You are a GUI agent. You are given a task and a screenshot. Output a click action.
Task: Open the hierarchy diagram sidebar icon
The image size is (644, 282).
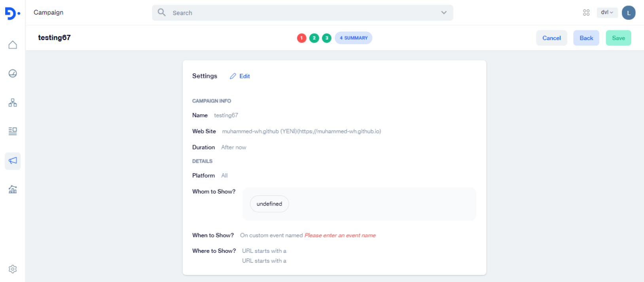(13, 103)
